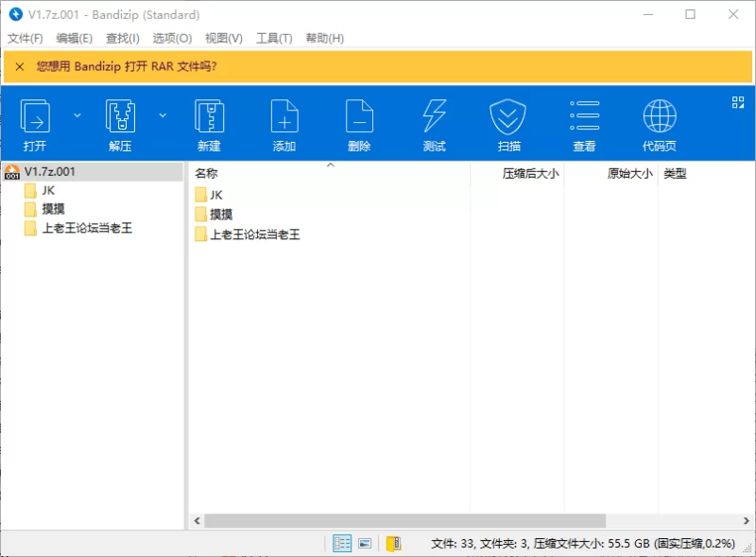Select 摸摸 folder in the left tree
The image size is (756, 557).
(x=53, y=209)
